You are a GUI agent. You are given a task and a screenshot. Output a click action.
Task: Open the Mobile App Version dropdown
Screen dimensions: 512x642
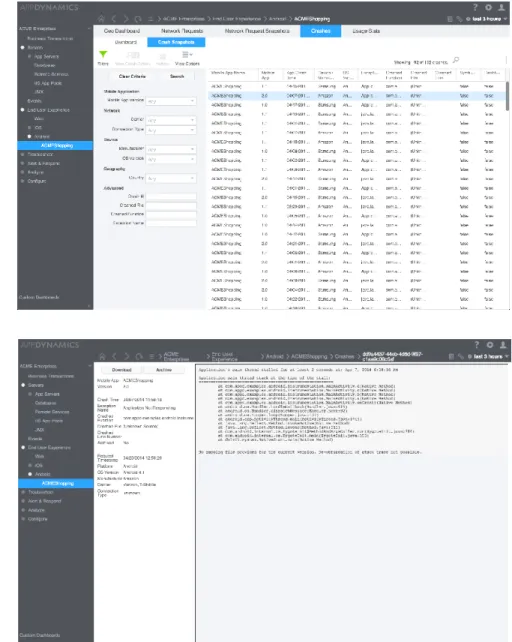[171, 101]
